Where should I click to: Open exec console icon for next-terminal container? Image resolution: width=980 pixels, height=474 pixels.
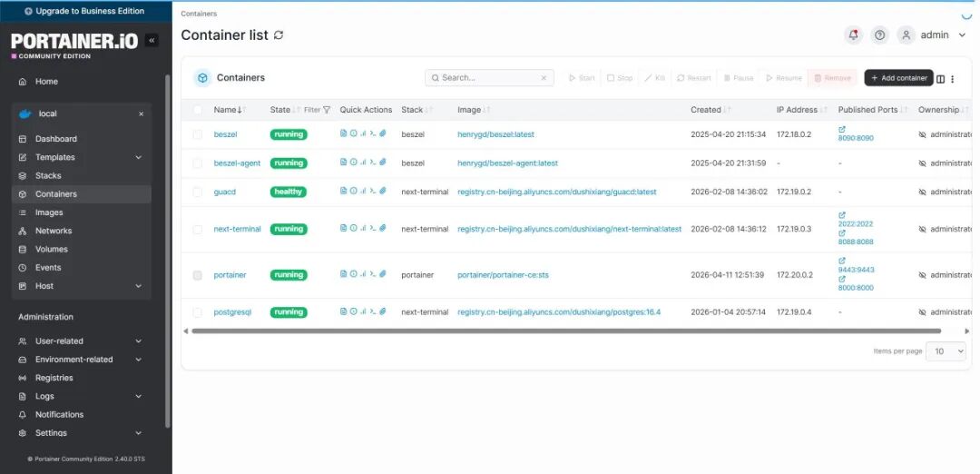click(x=373, y=228)
